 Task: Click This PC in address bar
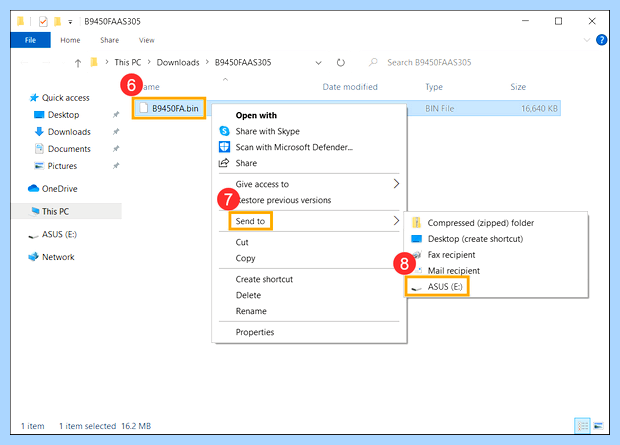pos(127,62)
